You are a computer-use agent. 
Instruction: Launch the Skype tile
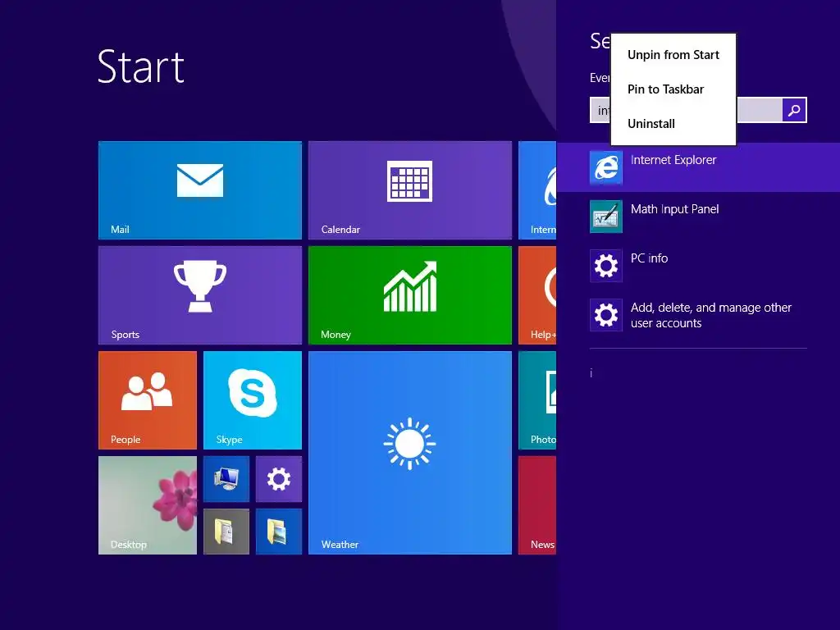point(253,400)
